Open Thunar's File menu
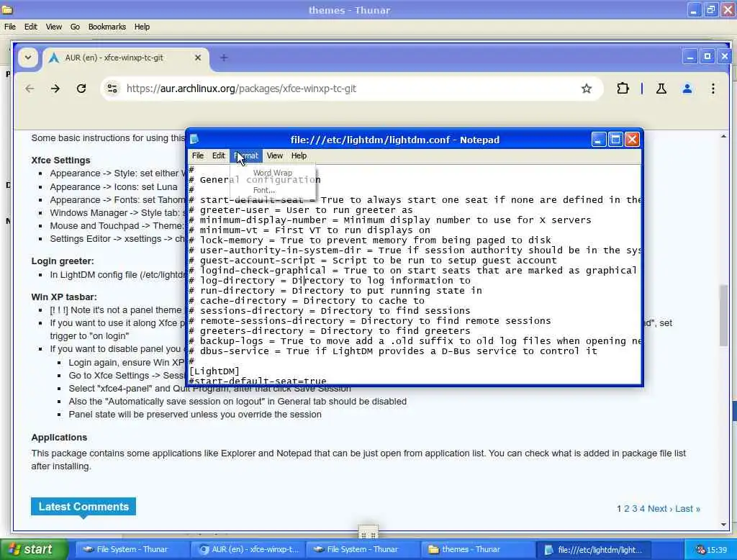This screenshot has width=737, height=560. [x=10, y=27]
